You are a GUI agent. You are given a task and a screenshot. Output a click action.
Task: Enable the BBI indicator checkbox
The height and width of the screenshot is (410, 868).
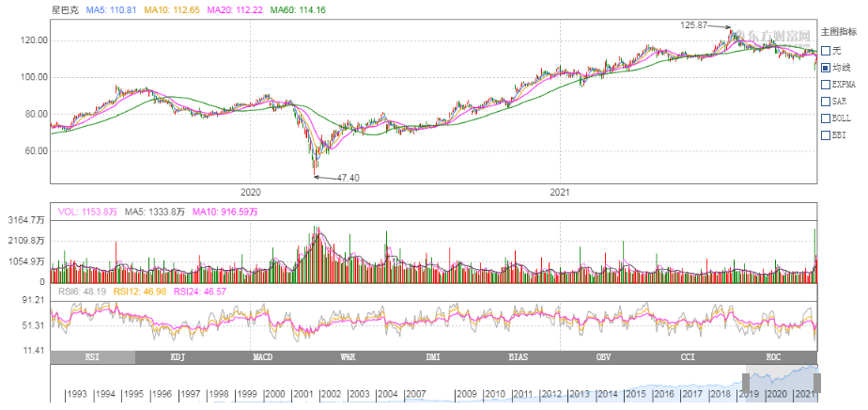coord(826,134)
